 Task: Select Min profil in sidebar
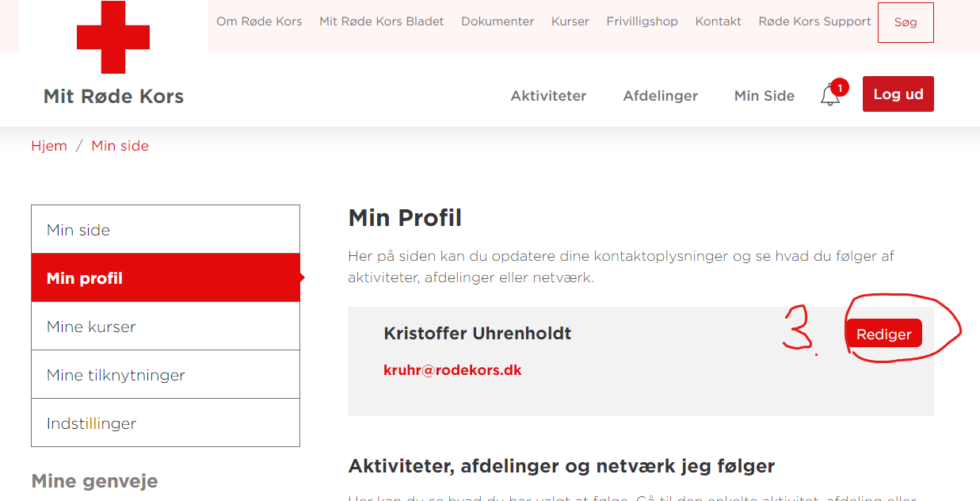click(x=166, y=277)
